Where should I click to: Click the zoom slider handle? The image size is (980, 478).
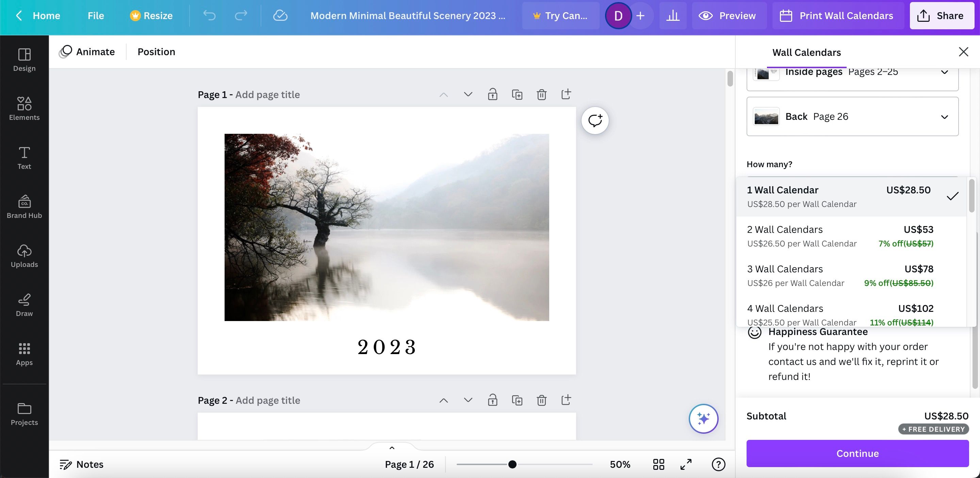[512, 464]
